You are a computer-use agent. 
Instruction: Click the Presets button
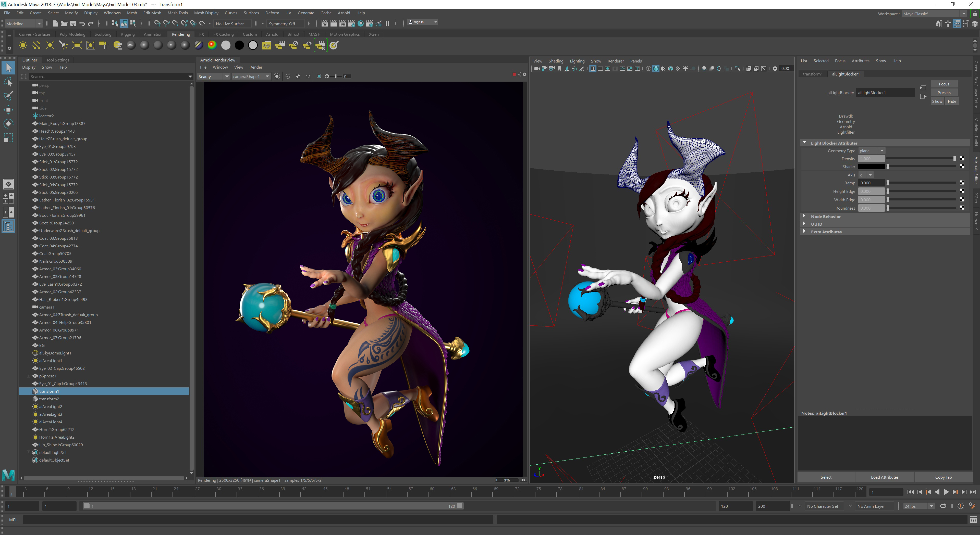[944, 93]
